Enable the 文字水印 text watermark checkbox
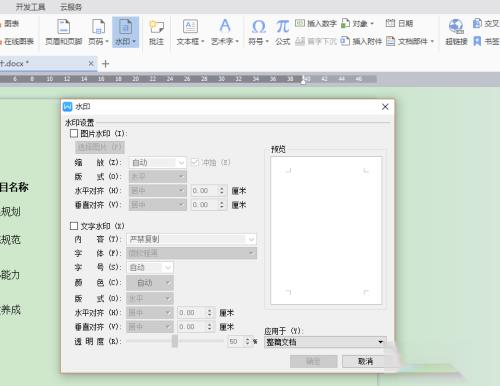The image size is (500, 386). (74, 226)
